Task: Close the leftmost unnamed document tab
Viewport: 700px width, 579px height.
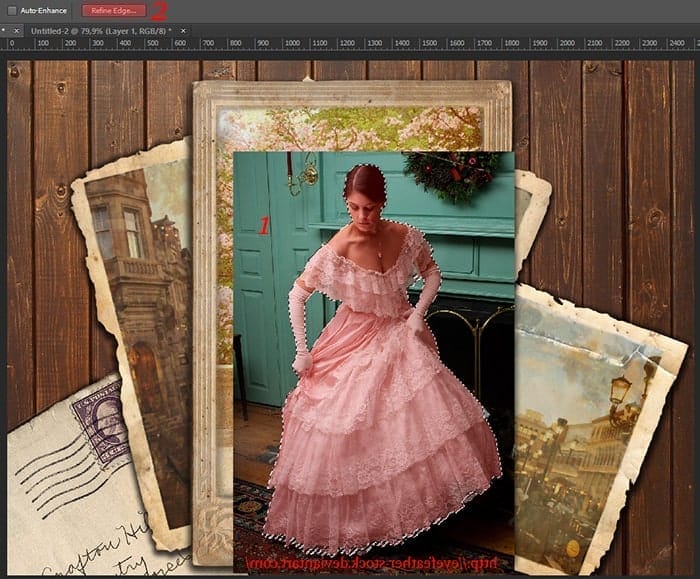Action: 17,31
